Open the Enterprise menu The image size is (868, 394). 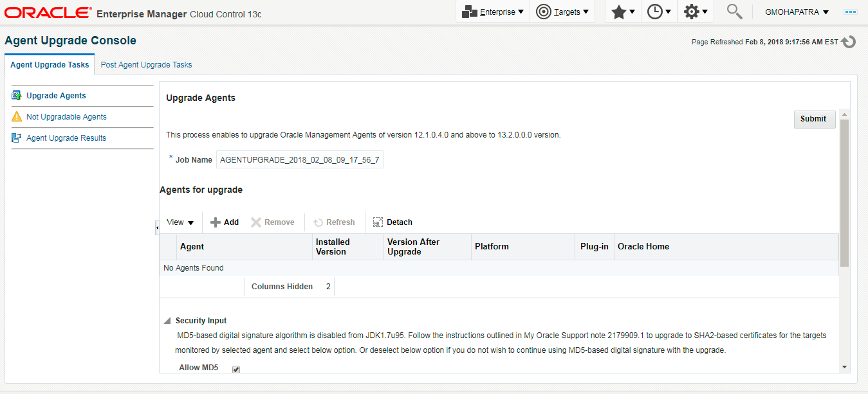[x=493, y=12]
